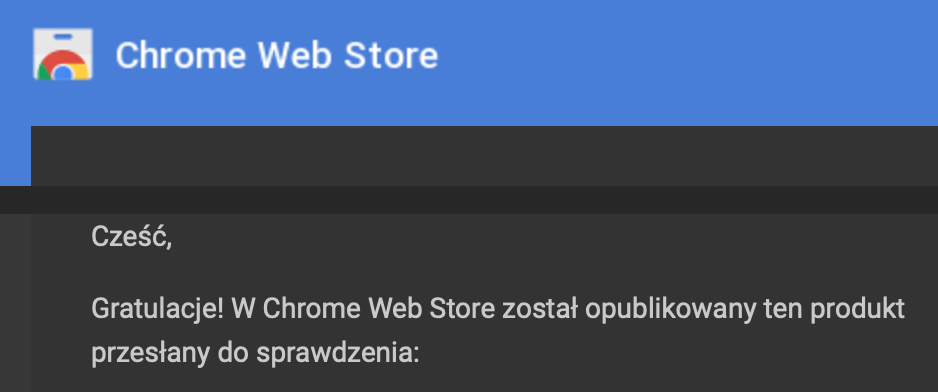The width and height of the screenshot is (938, 392).
Task: Click the Chrome rainbow emblem within the logo
Action: pyautogui.click(x=63, y=66)
